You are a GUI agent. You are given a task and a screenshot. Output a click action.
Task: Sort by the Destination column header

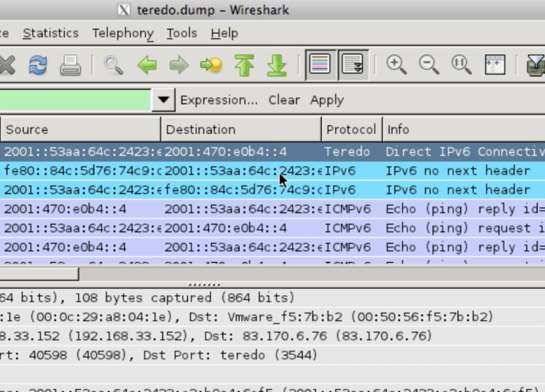[242, 130]
